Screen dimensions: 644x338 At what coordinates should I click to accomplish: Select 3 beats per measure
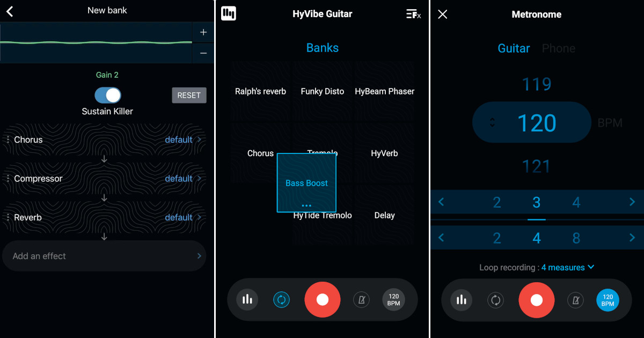pos(537,203)
